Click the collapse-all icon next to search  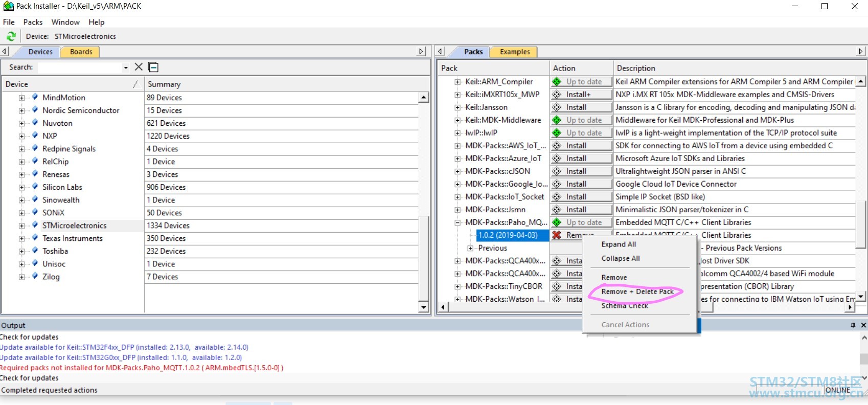pyautogui.click(x=153, y=67)
